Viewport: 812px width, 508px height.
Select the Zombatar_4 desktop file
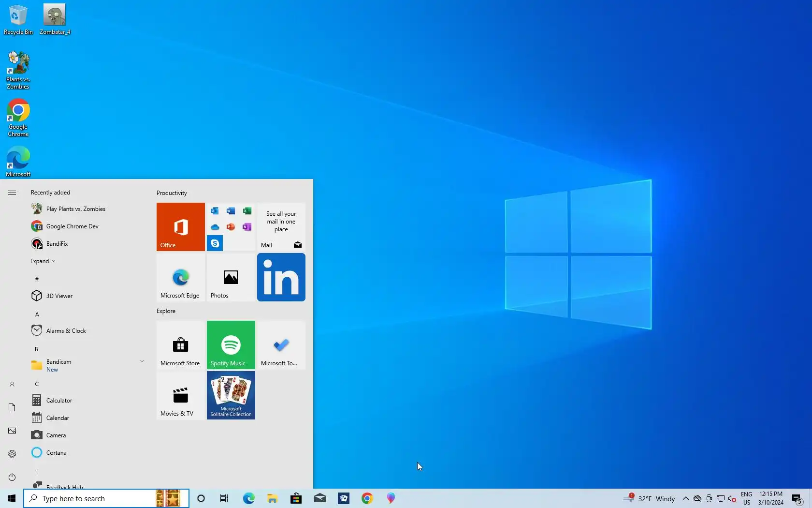(x=55, y=20)
